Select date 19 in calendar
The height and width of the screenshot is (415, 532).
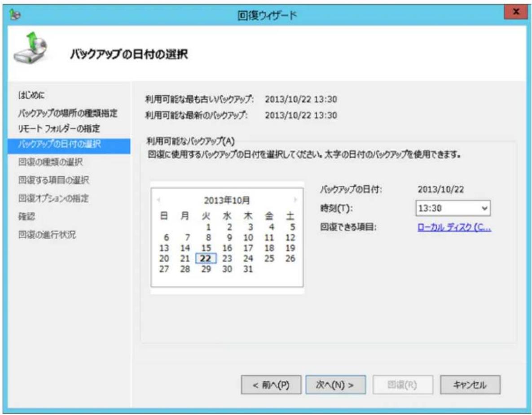pos(290,248)
